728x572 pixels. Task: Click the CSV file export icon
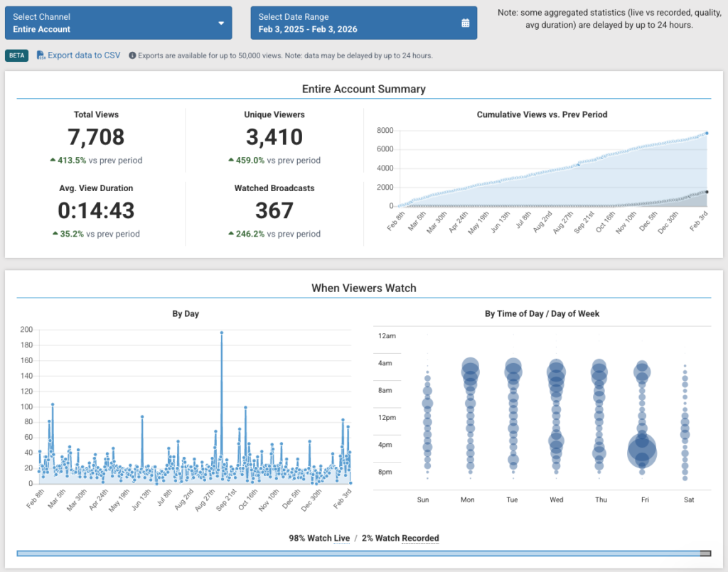point(41,55)
